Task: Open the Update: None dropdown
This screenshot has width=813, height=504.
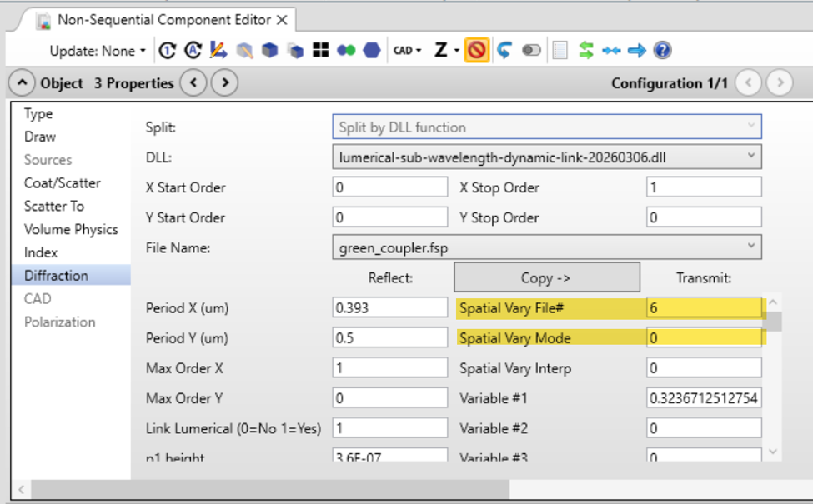Action: (98, 51)
